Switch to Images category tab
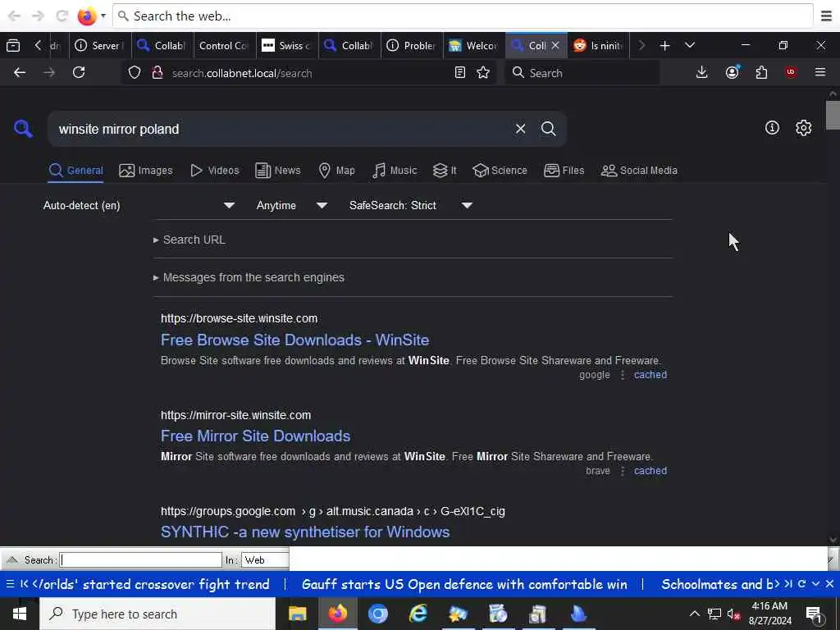 [x=146, y=171]
